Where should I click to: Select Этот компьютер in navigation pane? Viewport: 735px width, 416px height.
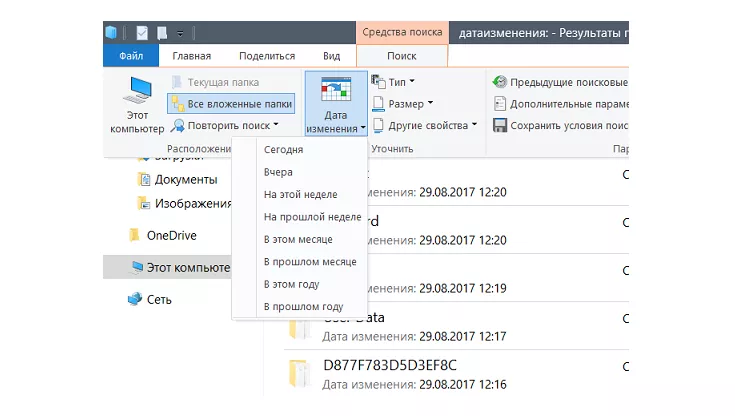[167, 267]
